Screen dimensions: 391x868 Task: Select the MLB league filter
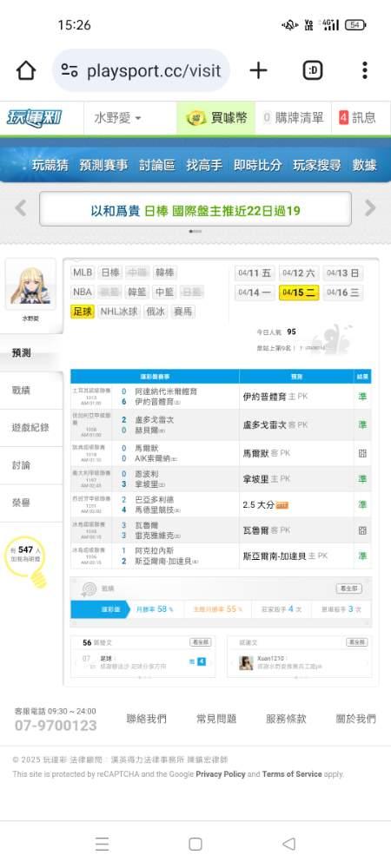coord(83,273)
